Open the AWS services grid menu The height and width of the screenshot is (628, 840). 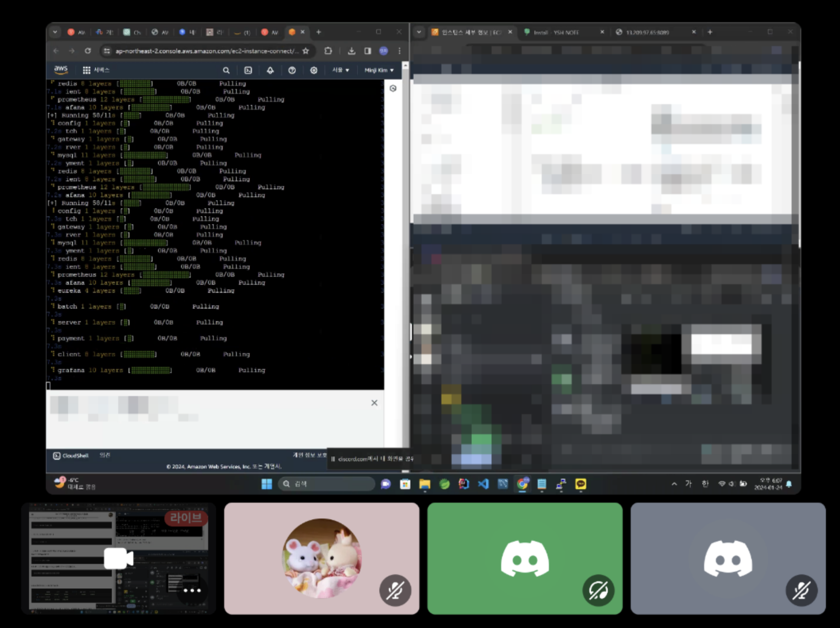[86, 70]
